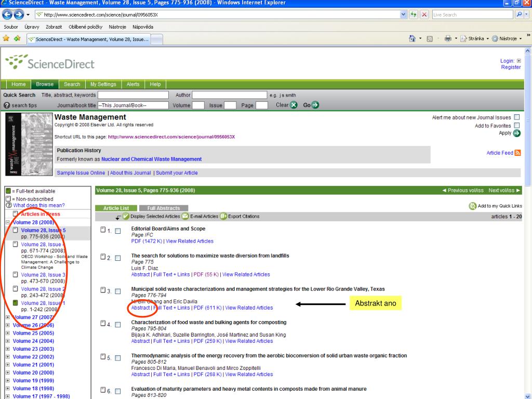Viewport: 532px width, 399px height.
Task: Click the Refresh page icon
Action: point(413,15)
